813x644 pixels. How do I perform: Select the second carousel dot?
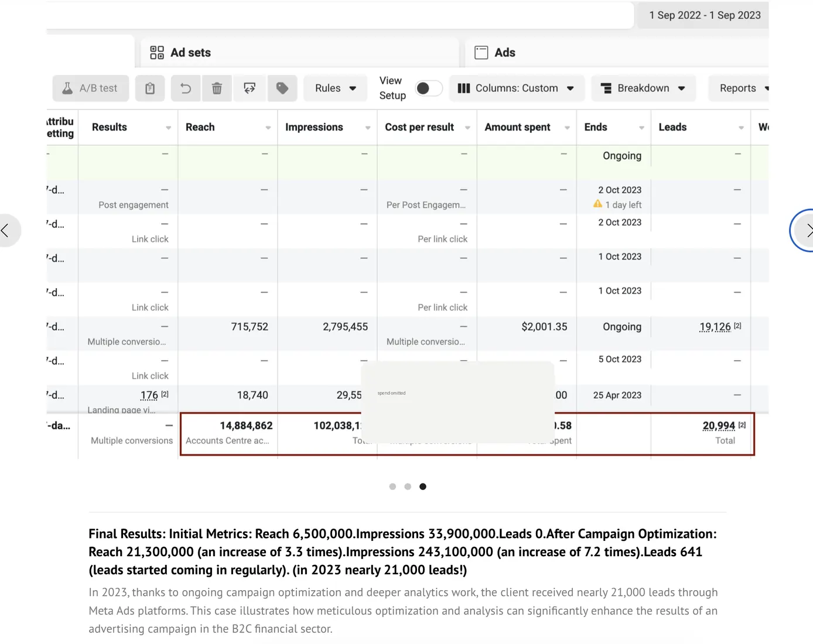pos(408,487)
